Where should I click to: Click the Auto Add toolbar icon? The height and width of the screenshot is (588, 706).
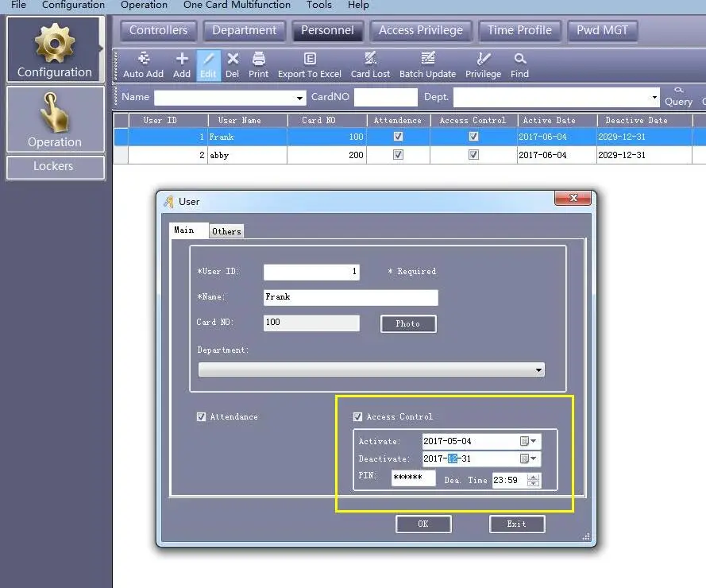click(x=143, y=65)
